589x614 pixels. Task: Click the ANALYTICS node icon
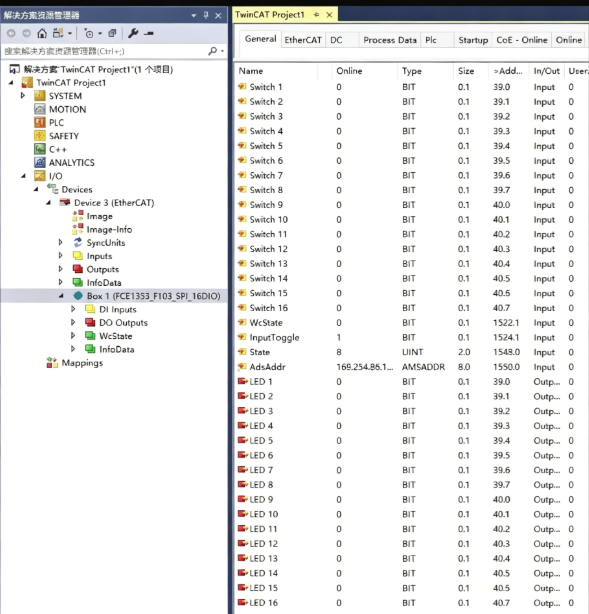click(40, 163)
